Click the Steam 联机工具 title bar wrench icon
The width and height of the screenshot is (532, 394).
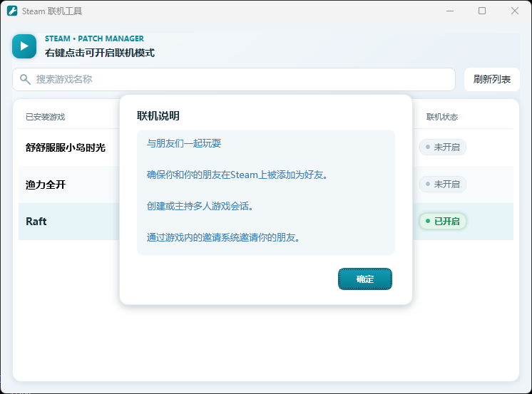pos(12,11)
